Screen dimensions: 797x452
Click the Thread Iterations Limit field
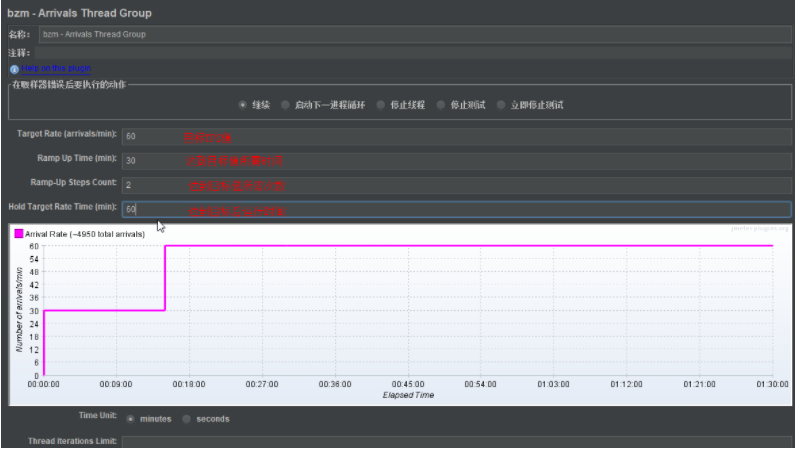click(456, 442)
